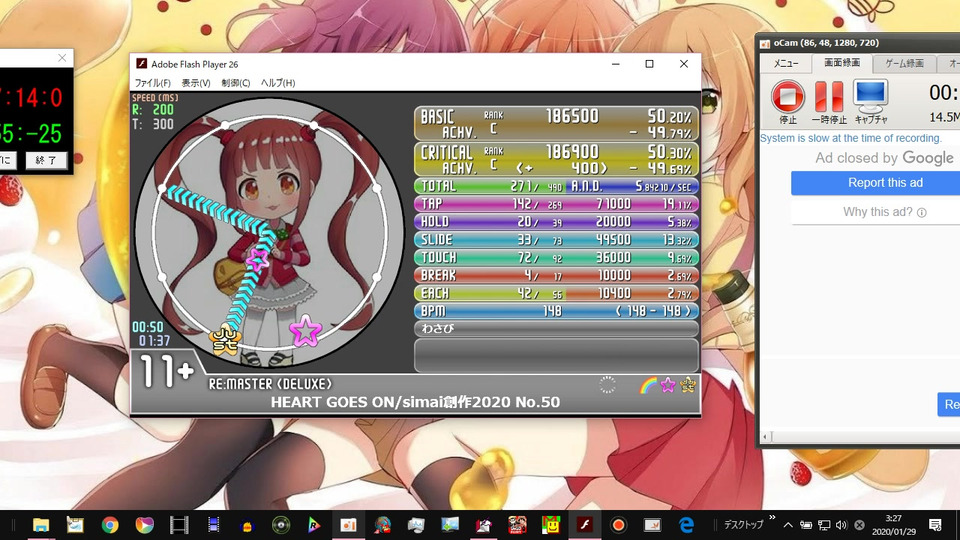
Task: Open the ヘルプ(H) menu in Flash Player
Action: click(x=278, y=83)
